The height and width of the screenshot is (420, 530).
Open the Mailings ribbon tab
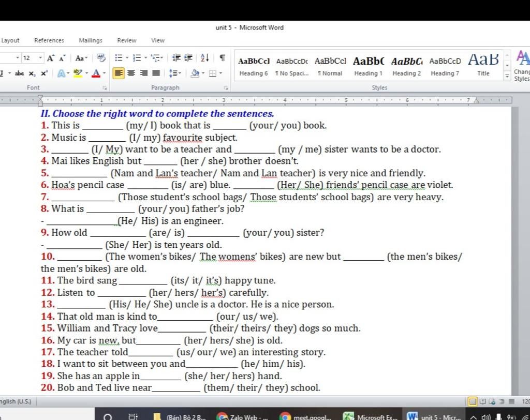91,40
